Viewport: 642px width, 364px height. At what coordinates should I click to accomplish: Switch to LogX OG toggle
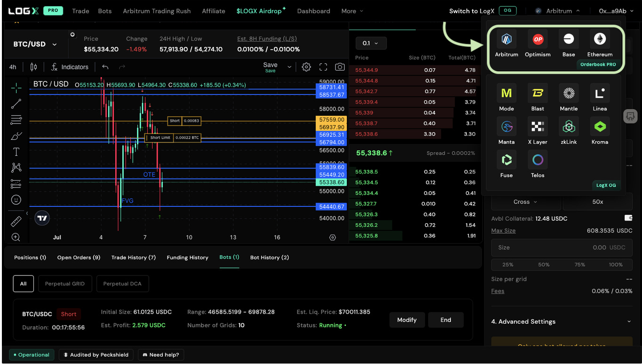tap(507, 11)
